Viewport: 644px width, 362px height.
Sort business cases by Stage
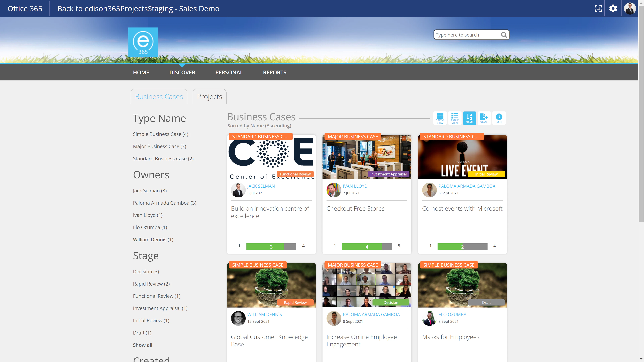tap(484, 118)
